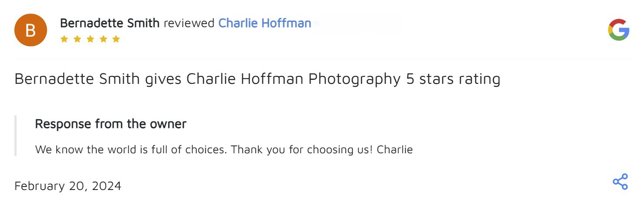Viewport: 644px width, 207px height.
Task: Open the Charlie Hoffman business link
Action: 264,23
